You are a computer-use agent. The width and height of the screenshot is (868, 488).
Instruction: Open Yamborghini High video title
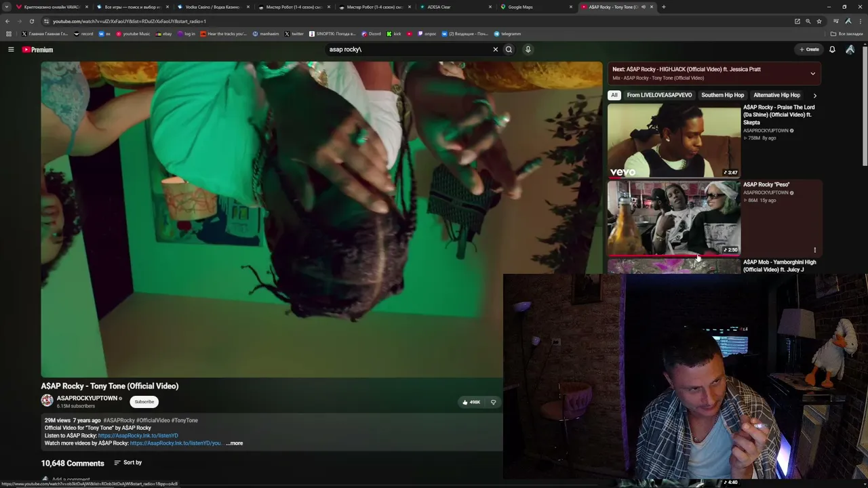(780, 266)
